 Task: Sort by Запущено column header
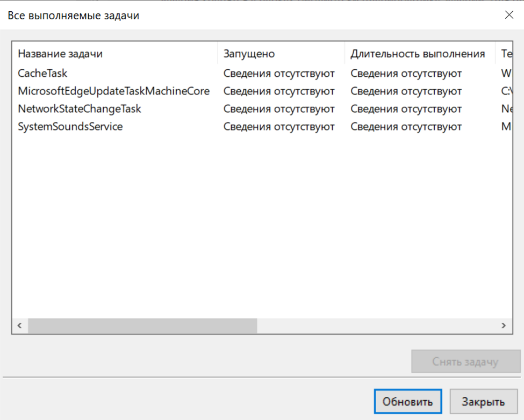(249, 54)
